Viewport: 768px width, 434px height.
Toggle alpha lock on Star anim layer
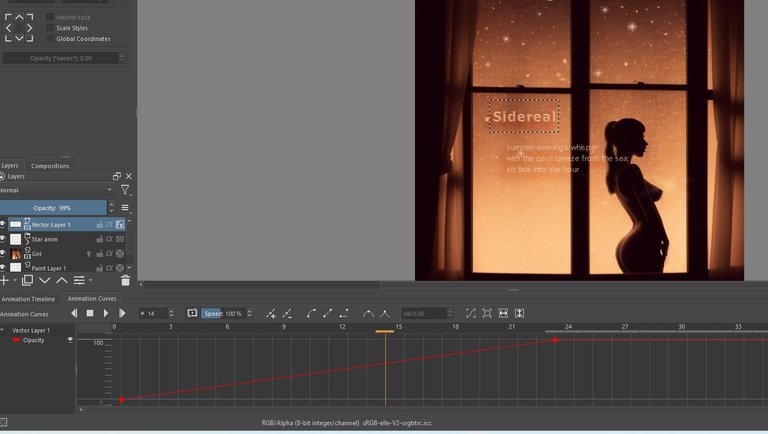(109, 239)
